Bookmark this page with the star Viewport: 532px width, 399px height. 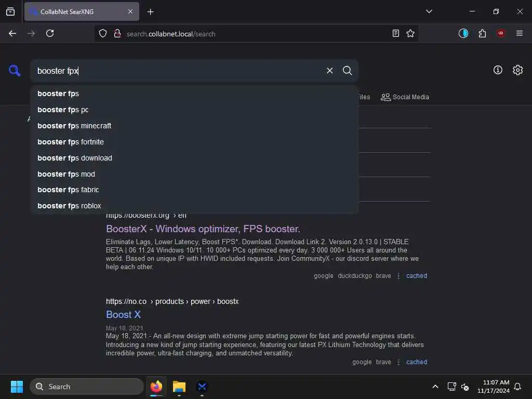(410, 33)
